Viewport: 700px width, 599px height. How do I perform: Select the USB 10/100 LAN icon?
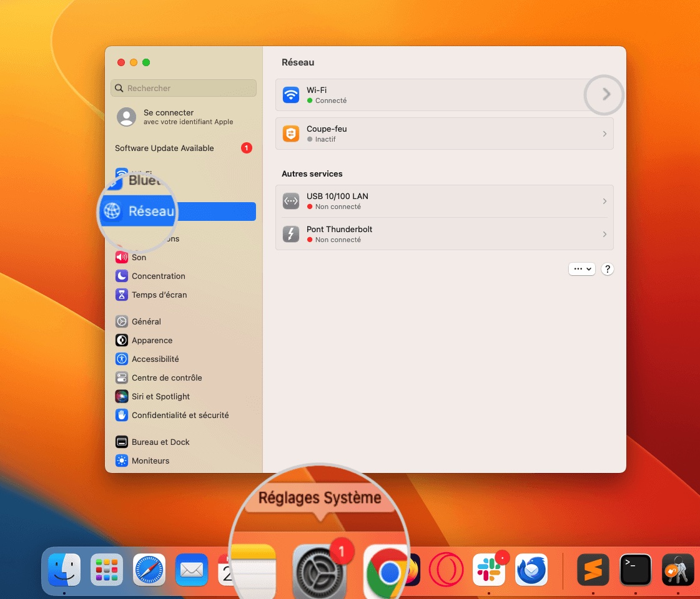291,201
